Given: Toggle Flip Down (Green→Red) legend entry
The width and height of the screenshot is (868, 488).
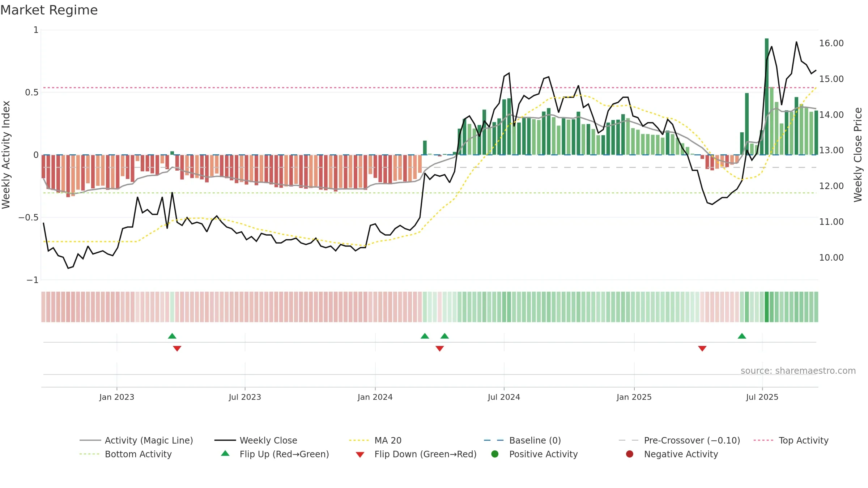Looking at the screenshot, I should click(x=416, y=454).
